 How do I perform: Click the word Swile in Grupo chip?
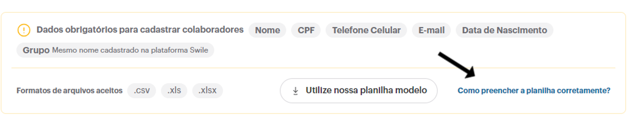coord(199,50)
